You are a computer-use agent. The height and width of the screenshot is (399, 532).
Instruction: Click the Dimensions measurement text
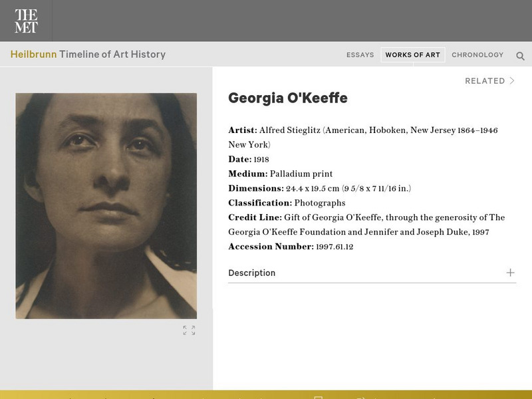coord(348,189)
